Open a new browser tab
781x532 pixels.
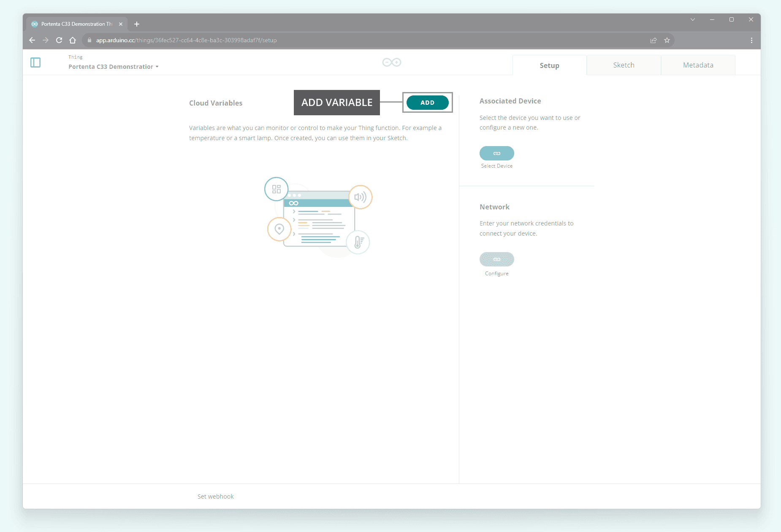pos(137,24)
